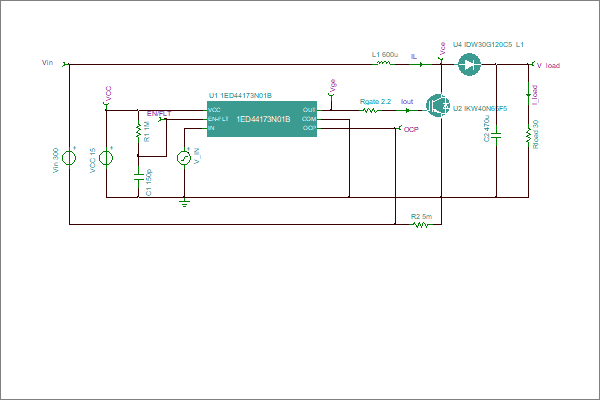The width and height of the screenshot is (600, 400).
Task: Click the V_load probe label
Action: click(548, 65)
